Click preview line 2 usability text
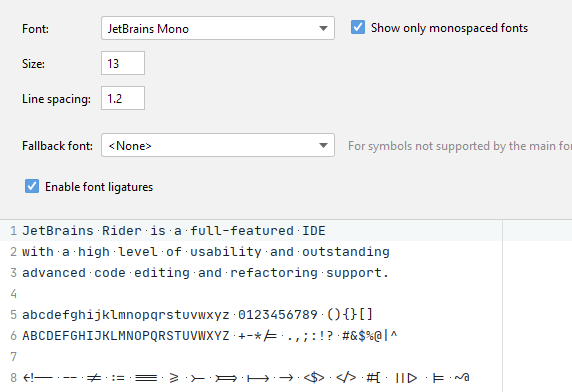 pyautogui.click(x=226, y=252)
